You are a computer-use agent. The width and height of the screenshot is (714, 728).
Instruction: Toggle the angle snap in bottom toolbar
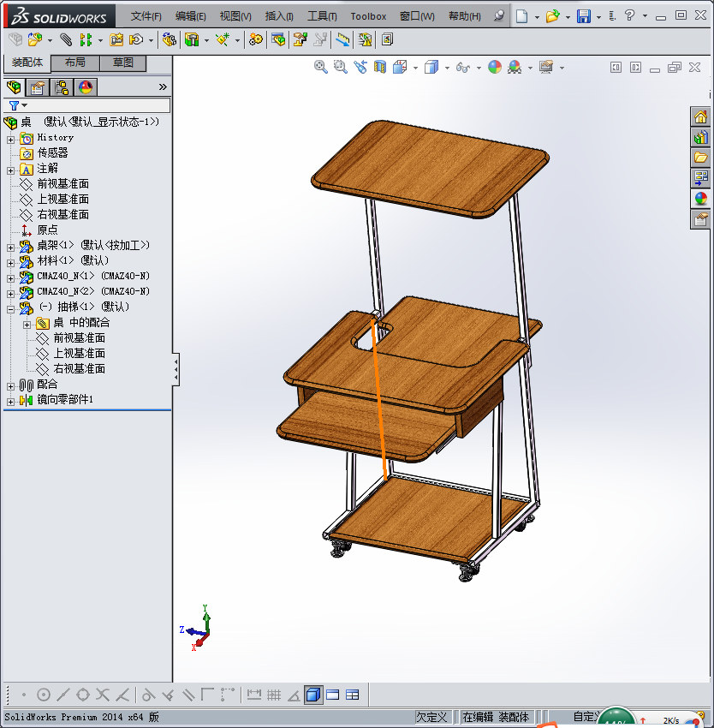click(x=294, y=695)
